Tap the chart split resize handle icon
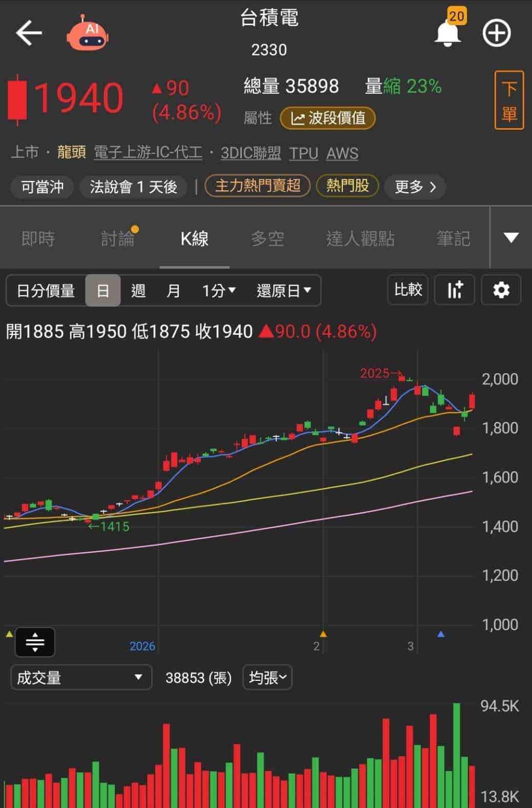Screen dimensions: 532x808 (x=35, y=641)
